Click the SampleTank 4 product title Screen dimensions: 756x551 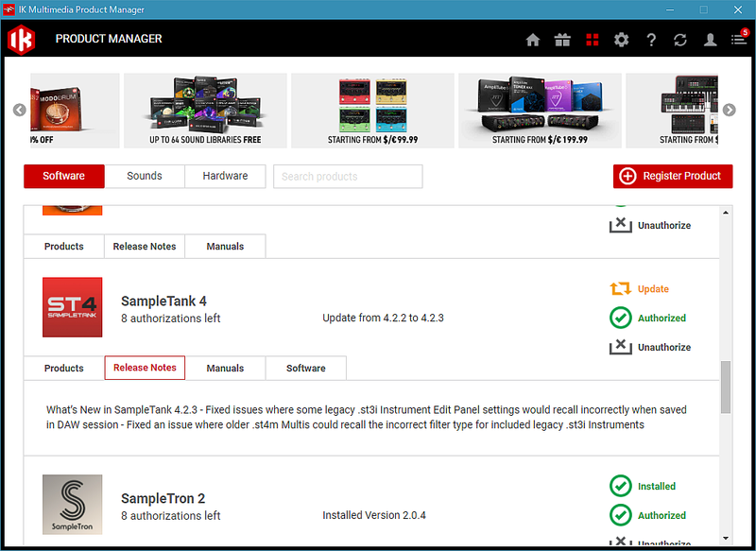[163, 301]
